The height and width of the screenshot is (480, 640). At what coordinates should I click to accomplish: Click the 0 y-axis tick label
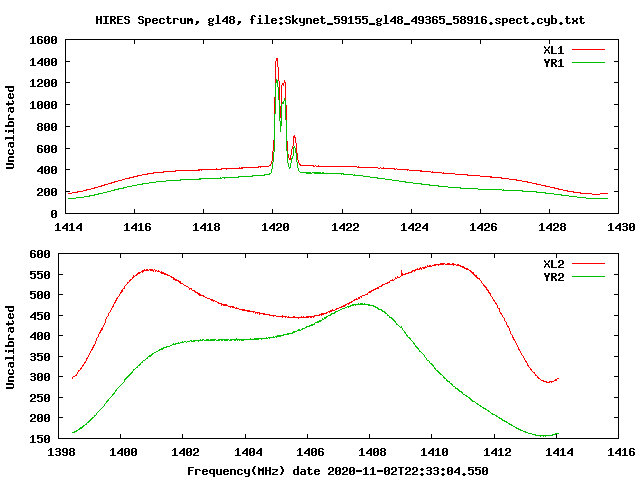[x=54, y=213]
